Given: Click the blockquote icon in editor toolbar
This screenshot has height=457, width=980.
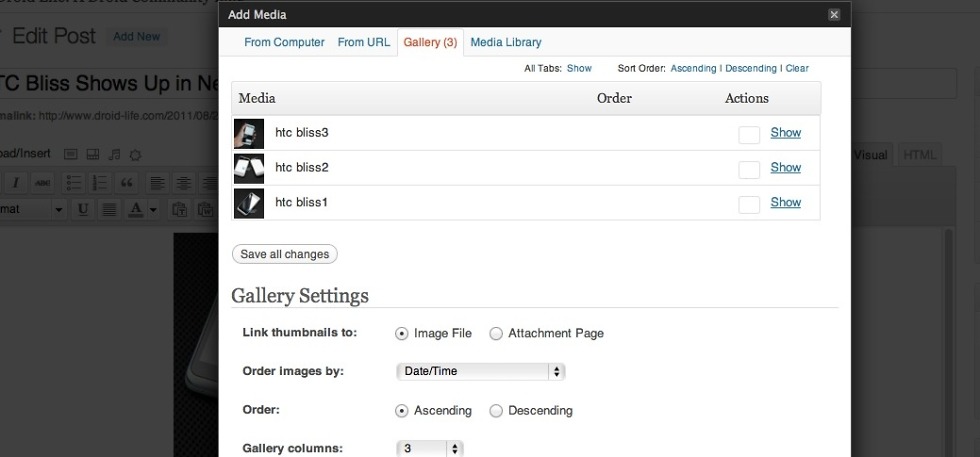Looking at the screenshot, I should tap(126, 183).
